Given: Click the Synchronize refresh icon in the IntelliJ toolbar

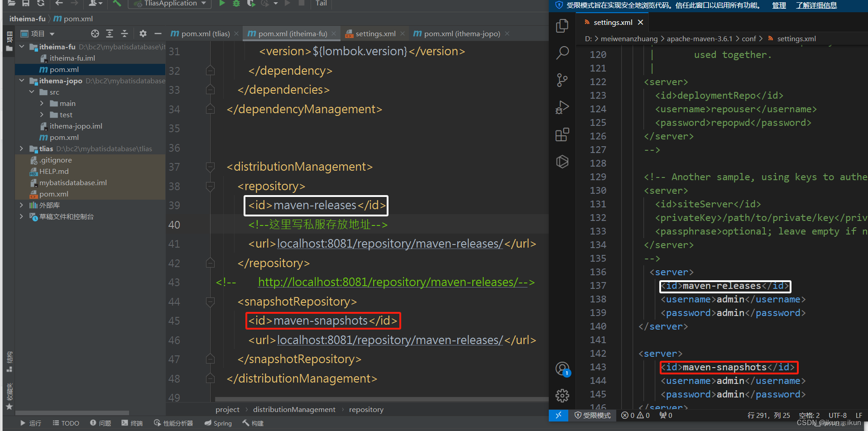Looking at the screenshot, I should (x=41, y=3).
